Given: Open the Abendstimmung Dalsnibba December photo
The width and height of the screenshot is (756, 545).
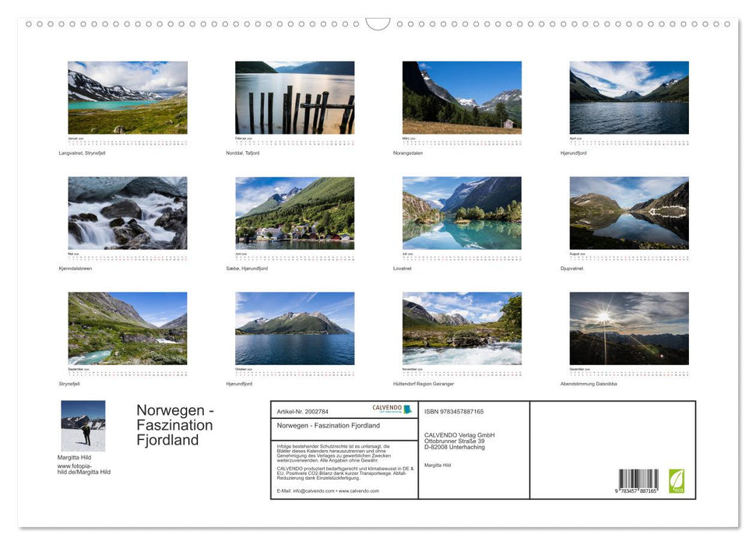Looking at the screenshot, I should pos(628,329).
